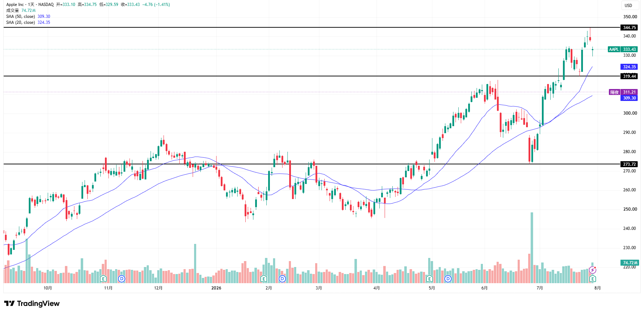The height and width of the screenshot is (314, 644).
Task: Open the earnings marker E near 2月
Action: pyautogui.click(x=264, y=279)
